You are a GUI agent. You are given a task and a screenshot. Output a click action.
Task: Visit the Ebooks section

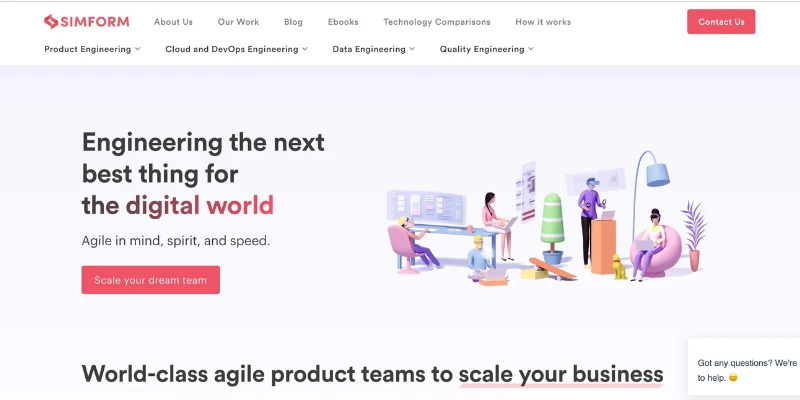(x=343, y=22)
